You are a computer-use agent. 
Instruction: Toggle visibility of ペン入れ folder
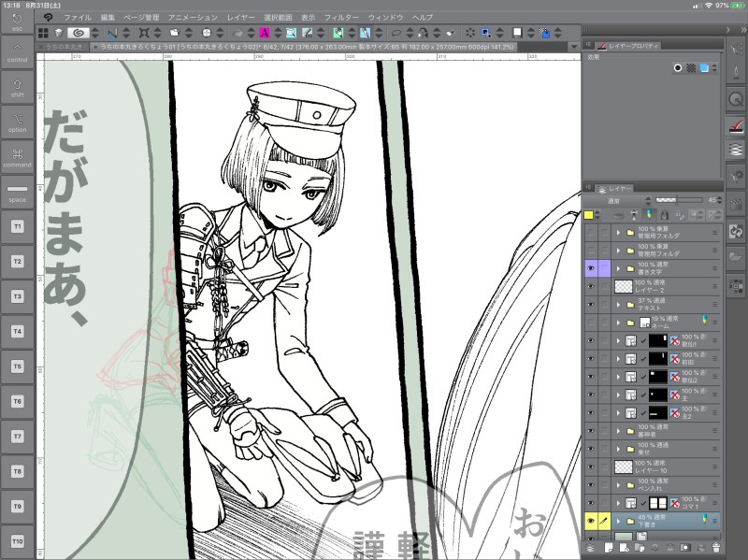point(591,485)
